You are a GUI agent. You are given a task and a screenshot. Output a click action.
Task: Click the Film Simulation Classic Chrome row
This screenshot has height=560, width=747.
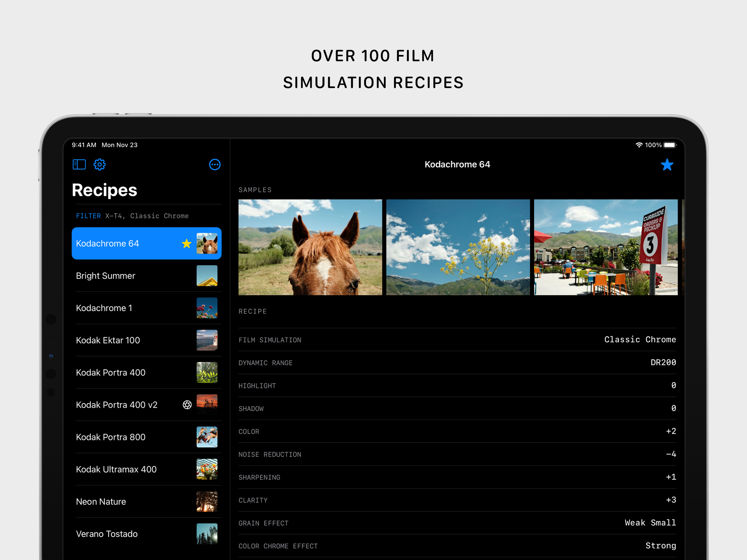coord(457,340)
